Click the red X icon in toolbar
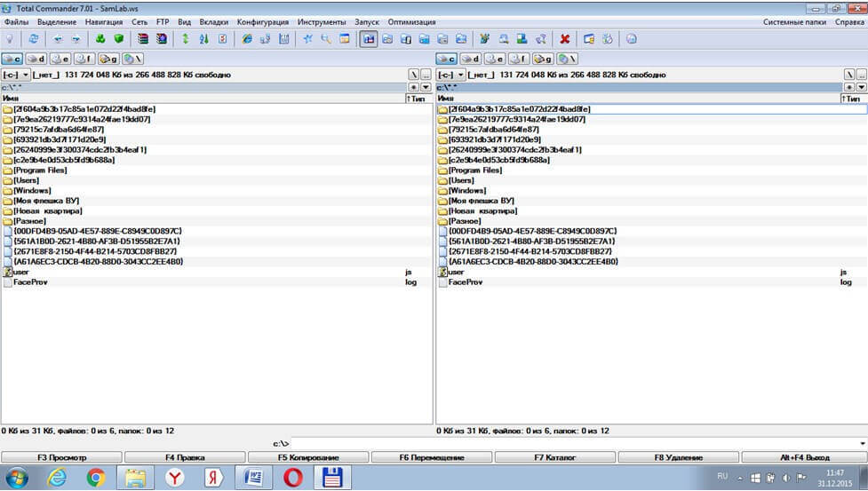The height and width of the screenshot is (491, 868). point(565,39)
